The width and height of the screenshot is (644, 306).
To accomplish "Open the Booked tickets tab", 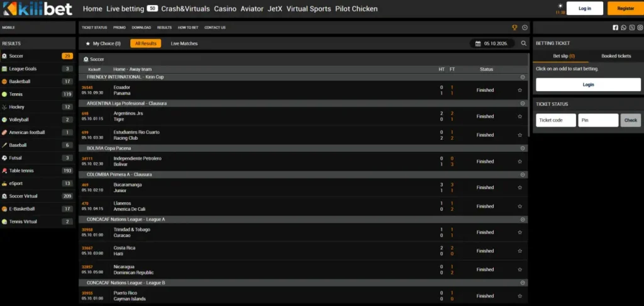I will (616, 56).
